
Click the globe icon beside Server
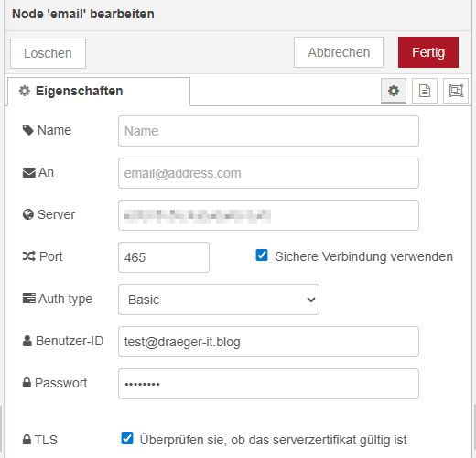(x=28, y=214)
